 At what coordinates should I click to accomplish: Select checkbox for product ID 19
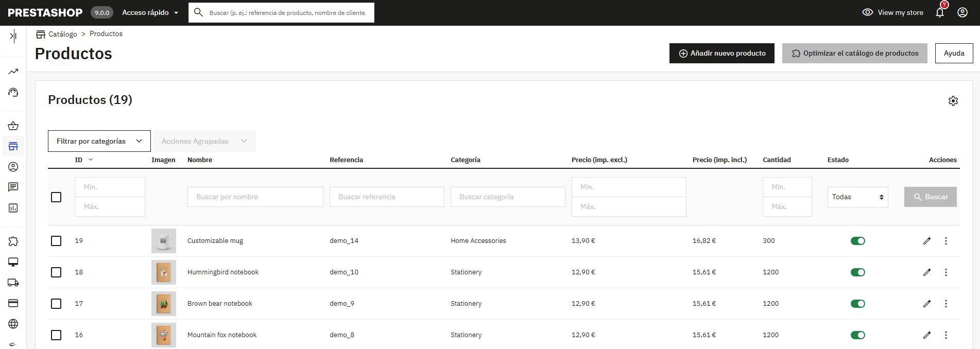[56, 241]
